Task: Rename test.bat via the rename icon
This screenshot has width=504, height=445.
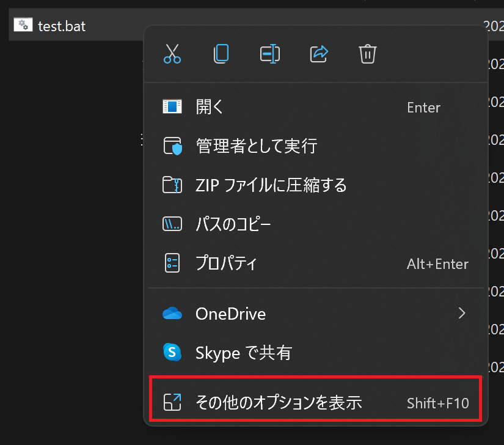Action: (270, 54)
